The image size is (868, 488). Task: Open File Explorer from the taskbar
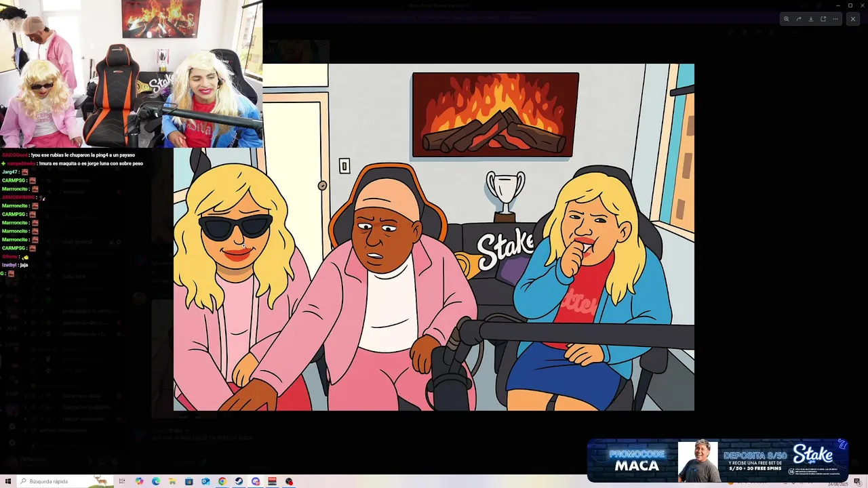172,481
